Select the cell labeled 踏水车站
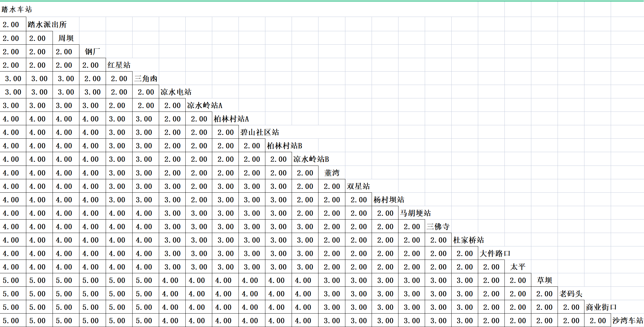The height and width of the screenshot is (327, 644). tap(17, 9)
